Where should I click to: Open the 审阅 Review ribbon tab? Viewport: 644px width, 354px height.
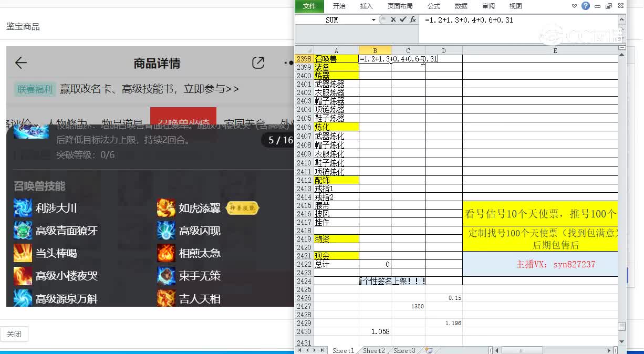click(x=489, y=6)
